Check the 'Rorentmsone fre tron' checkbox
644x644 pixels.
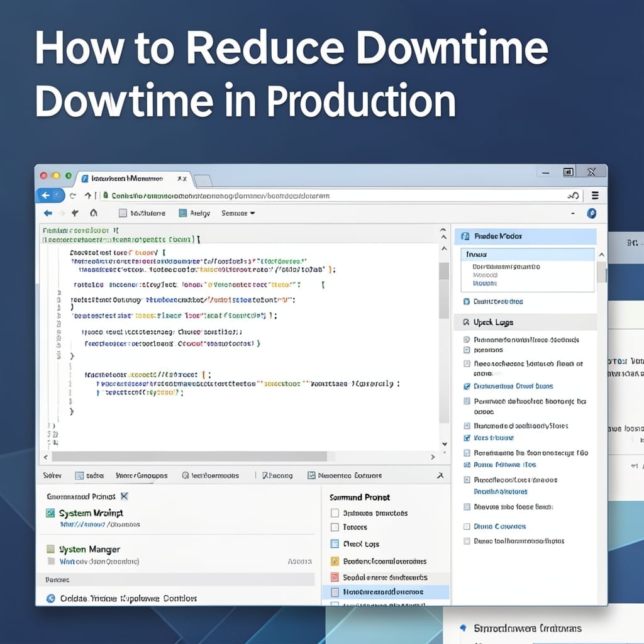tap(467, 453)
